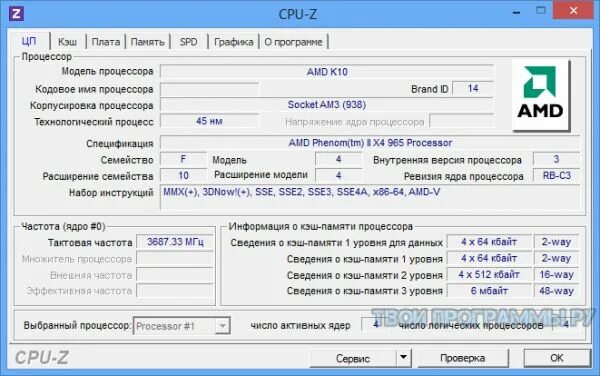Click the AMD Phenom(tm) II X4 965 specification

pos(370,143)
